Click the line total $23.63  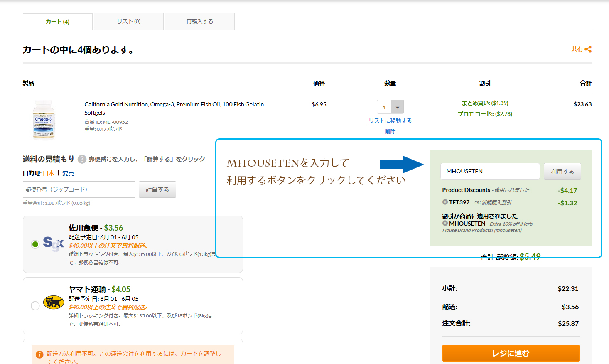tap(582, 104)
